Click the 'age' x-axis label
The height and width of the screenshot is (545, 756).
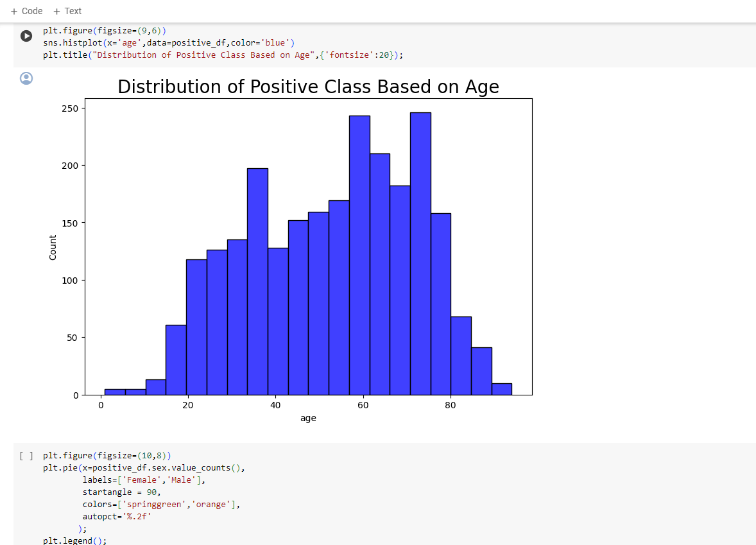point(308,418)
